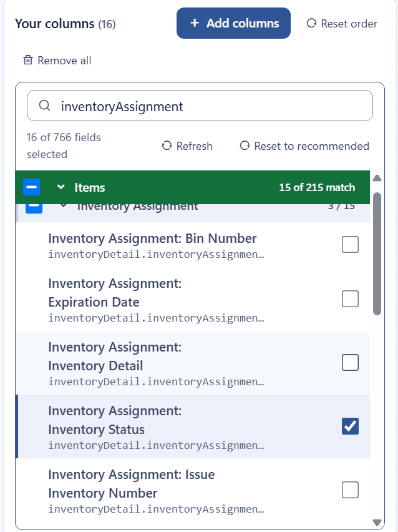Viewport: 398px width, 532px height.
Task: Click the scrollbar up arrow
Action: click(x=377, y=178)
